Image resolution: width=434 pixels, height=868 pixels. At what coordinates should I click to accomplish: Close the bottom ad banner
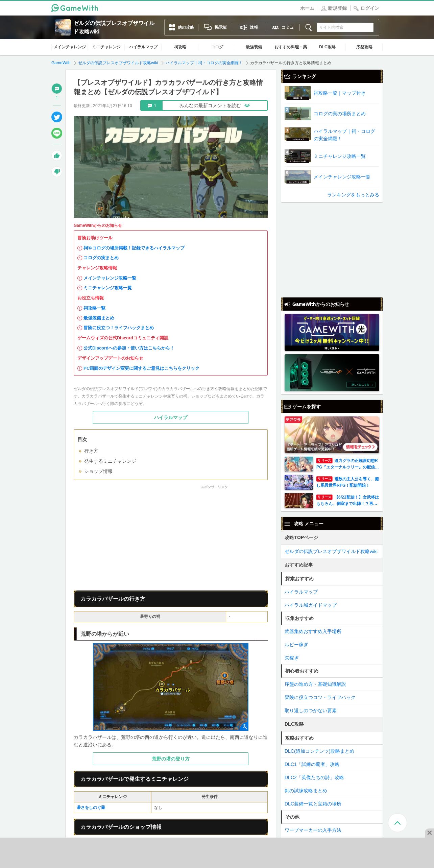click(429, 833)
